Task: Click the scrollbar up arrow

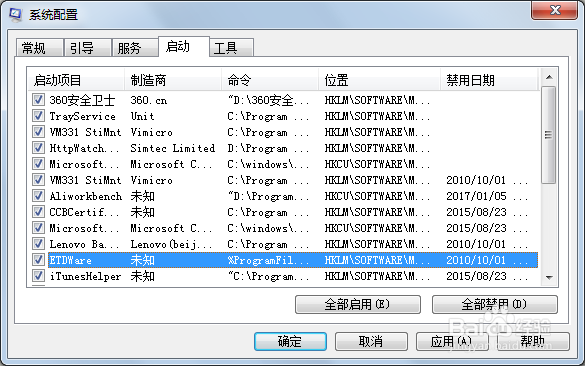Action: point(549,77)
